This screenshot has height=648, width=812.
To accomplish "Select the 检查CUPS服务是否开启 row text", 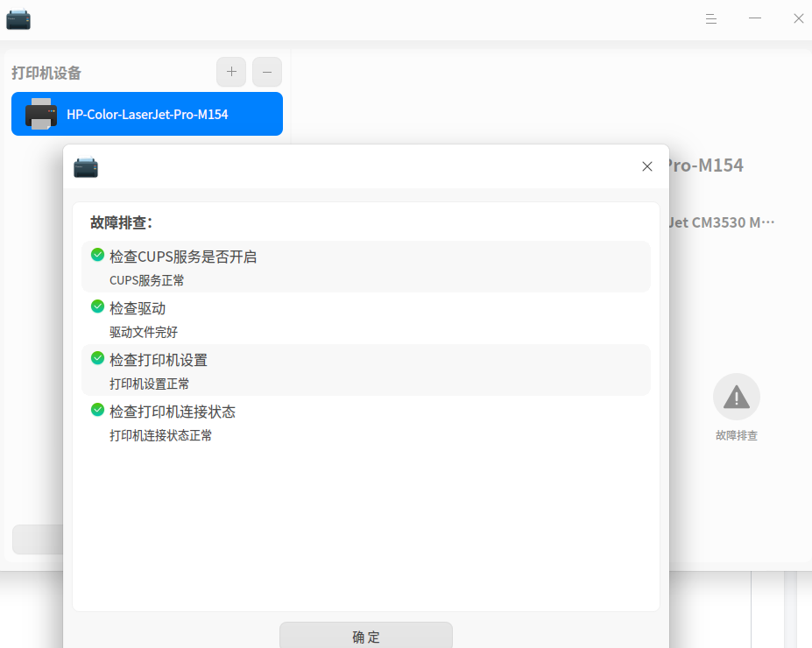I will pyautogui.click(x=183, y=257).
